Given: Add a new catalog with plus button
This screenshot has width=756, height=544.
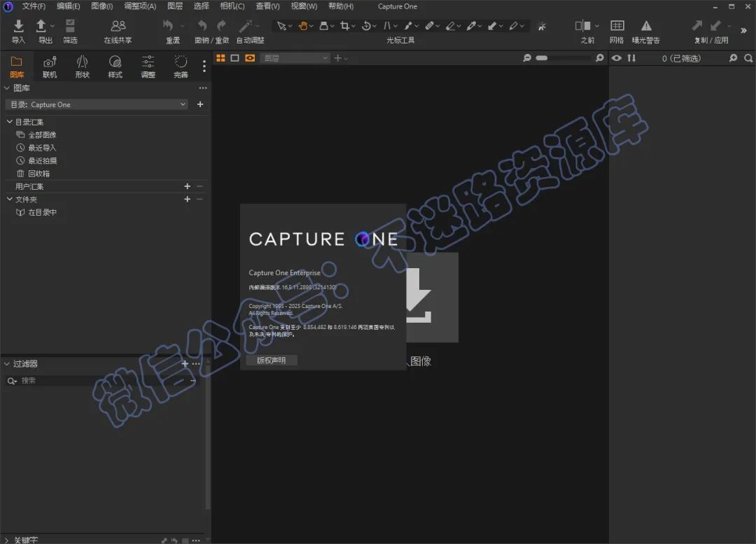Looking at the screenshot, I should pyautogui.click(x=200, y=104).
